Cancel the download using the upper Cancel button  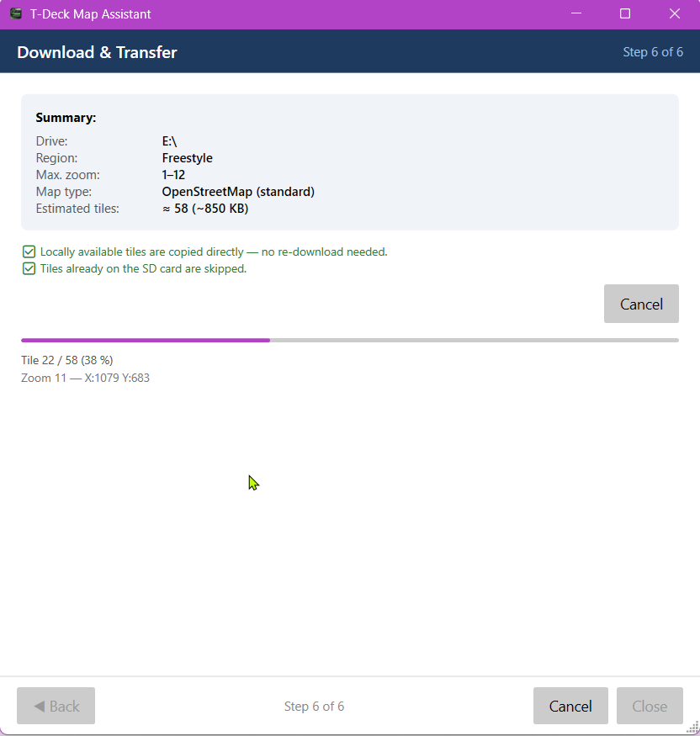click(641, 304)
